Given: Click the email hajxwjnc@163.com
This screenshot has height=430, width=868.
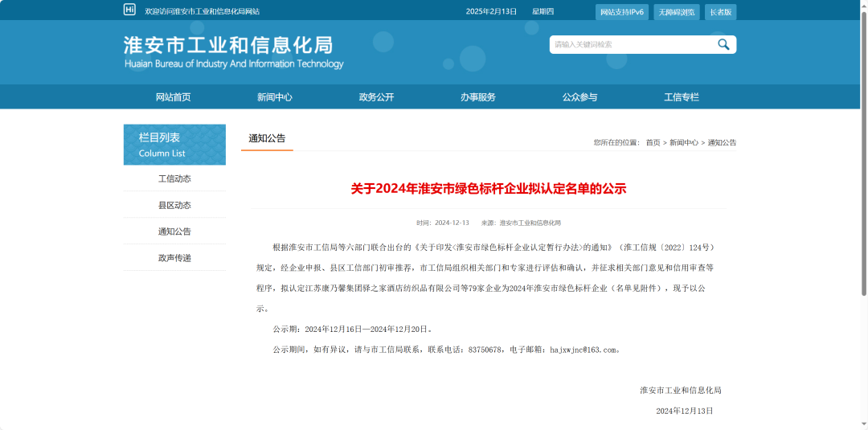Looking at the screenshot, I should click(583, 350).
